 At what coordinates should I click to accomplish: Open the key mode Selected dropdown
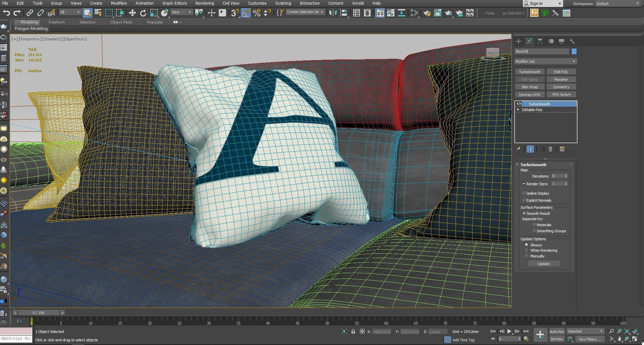pyautogui.click(x=585, y=331)
